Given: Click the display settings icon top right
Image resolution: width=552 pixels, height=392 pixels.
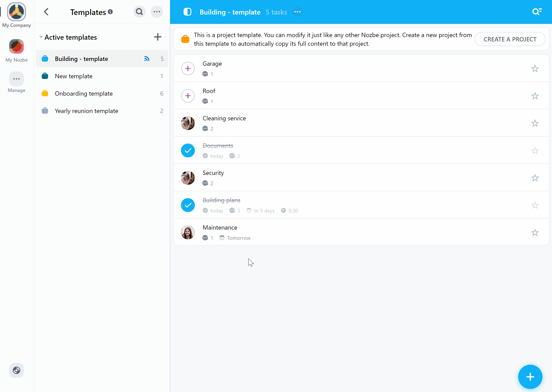Looking at the screenshot, I should [x=537, y=11].
